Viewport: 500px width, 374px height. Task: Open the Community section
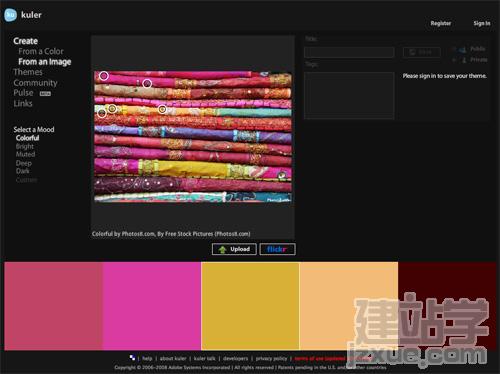coord(35,83)
